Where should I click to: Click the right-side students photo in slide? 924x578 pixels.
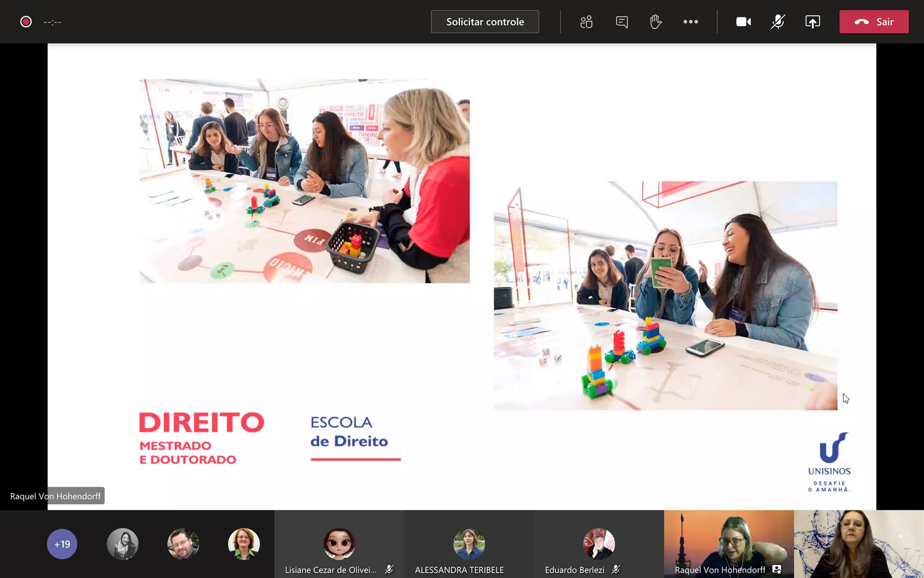(665, 296)
